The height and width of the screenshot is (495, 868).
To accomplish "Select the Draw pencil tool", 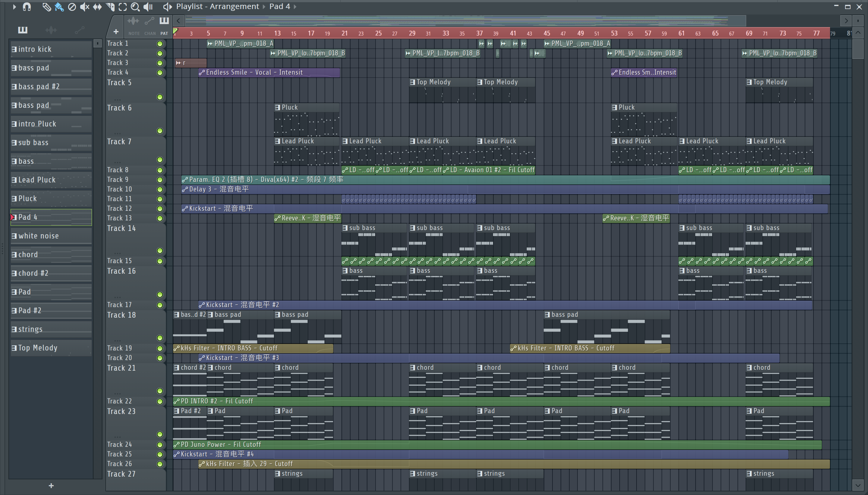I will pos(46,7).
